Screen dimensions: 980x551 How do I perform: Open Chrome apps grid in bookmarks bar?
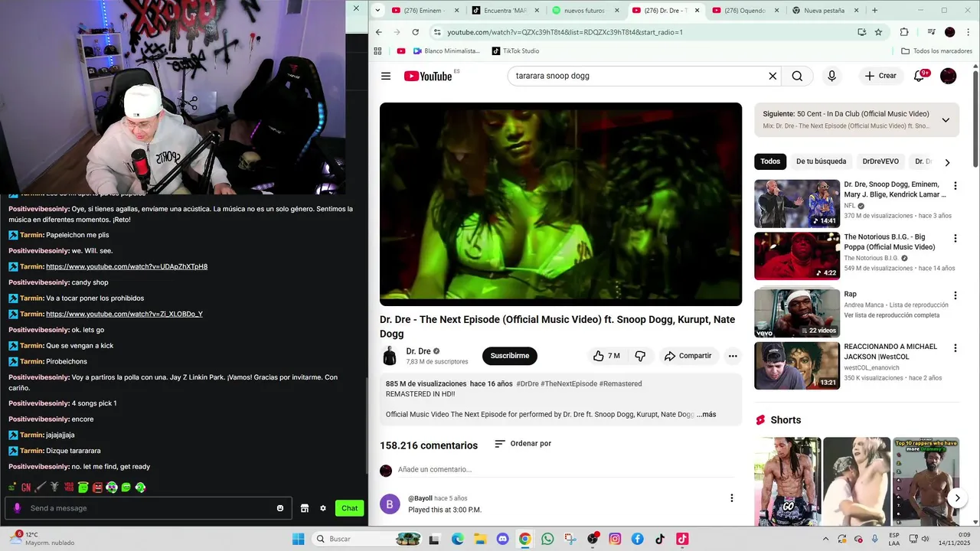(x=377, y=51)
